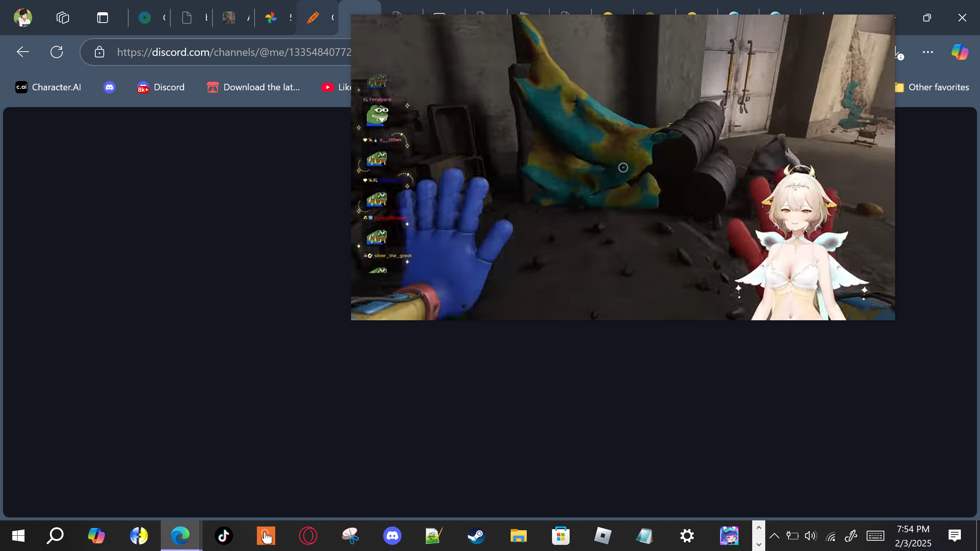Focus the discord.com address bar
The height and width of the screenshot is (551, 980).
(x=234, y=52)
